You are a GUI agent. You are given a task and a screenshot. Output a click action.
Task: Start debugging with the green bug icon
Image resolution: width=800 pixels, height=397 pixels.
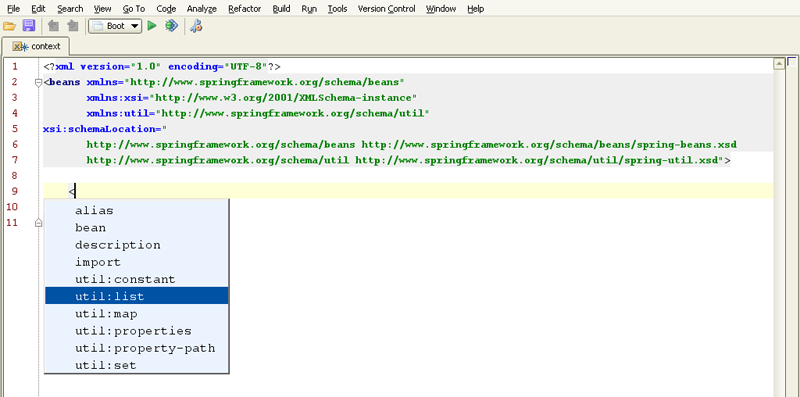coord(171,26)
